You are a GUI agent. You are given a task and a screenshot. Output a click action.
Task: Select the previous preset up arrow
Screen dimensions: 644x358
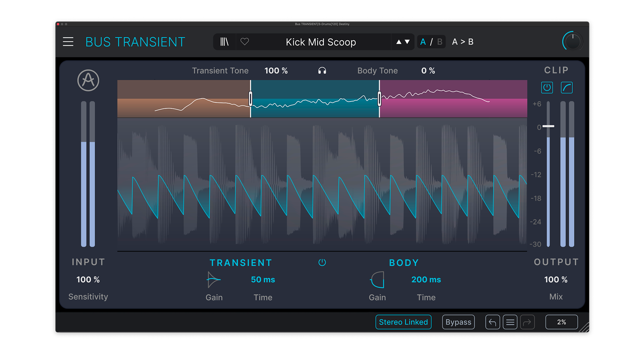point(399,42)
